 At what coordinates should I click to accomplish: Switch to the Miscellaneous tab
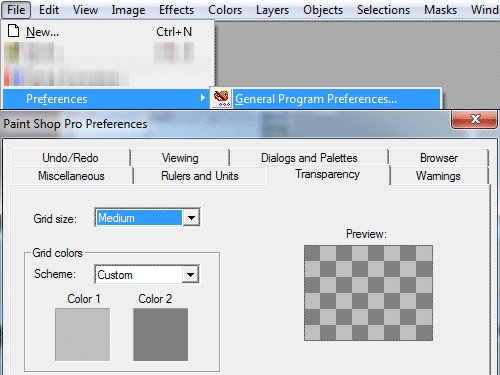pyautogui.click(x=71, y=176)
